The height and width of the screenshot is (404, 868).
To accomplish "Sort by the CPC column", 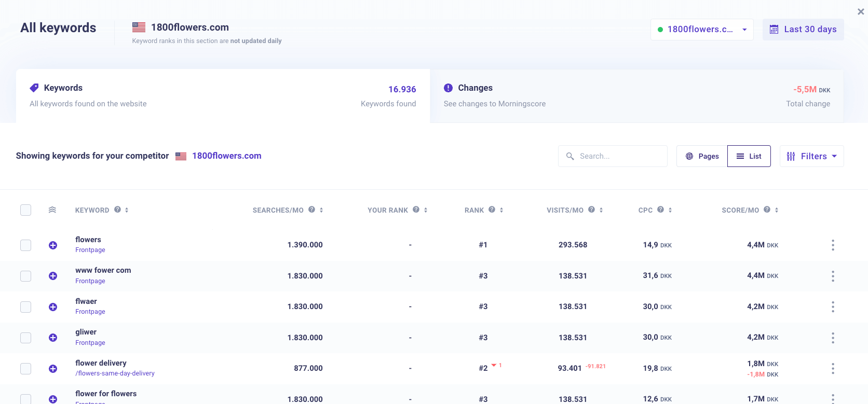I will point(670,210).
